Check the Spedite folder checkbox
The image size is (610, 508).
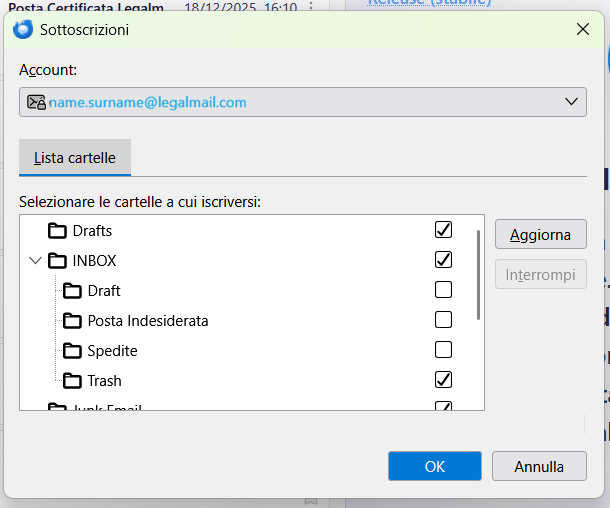click(x=443, y=350)
